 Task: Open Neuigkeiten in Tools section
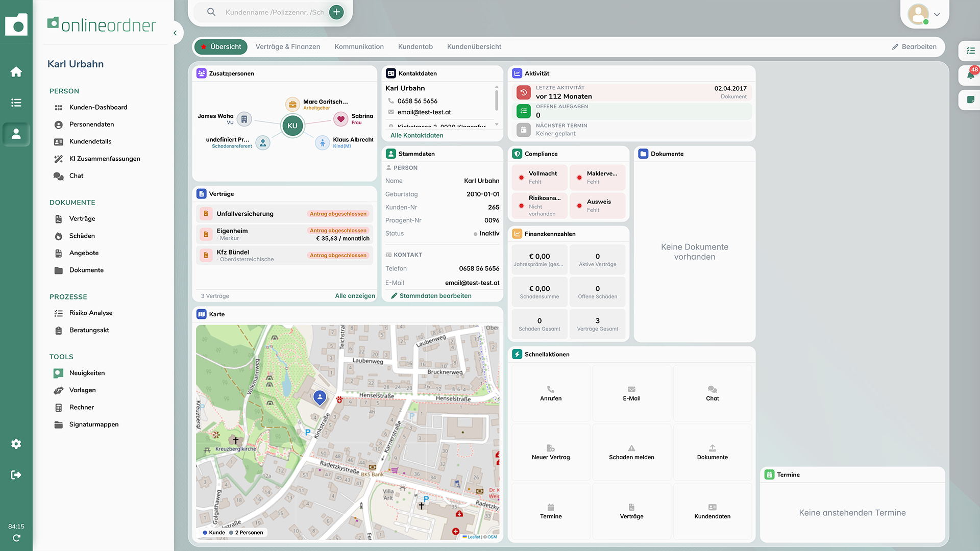pyautogui.click(x=87, y=373)
